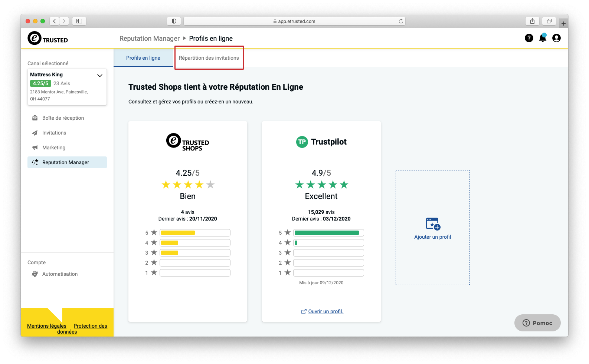Click the Trusted Shops star rating row
The image size is (589, 364).
coord(188,185)
